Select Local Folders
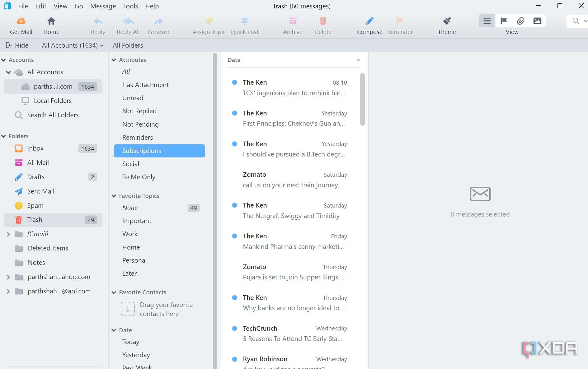 (53, 101)
